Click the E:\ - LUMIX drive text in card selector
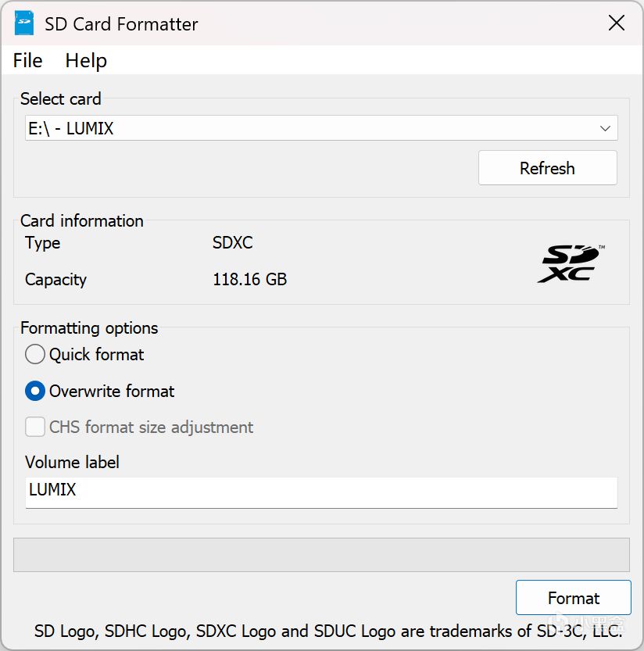 71,128
